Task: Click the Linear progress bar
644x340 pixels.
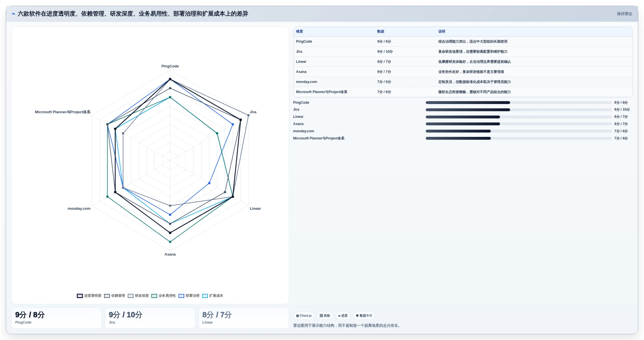Action: point(519,117)
